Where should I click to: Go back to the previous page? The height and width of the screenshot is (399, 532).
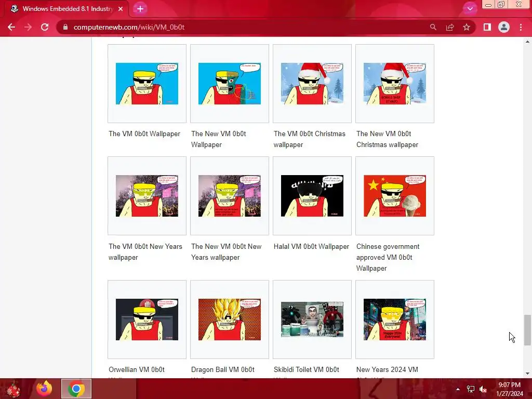coord(11,27)
